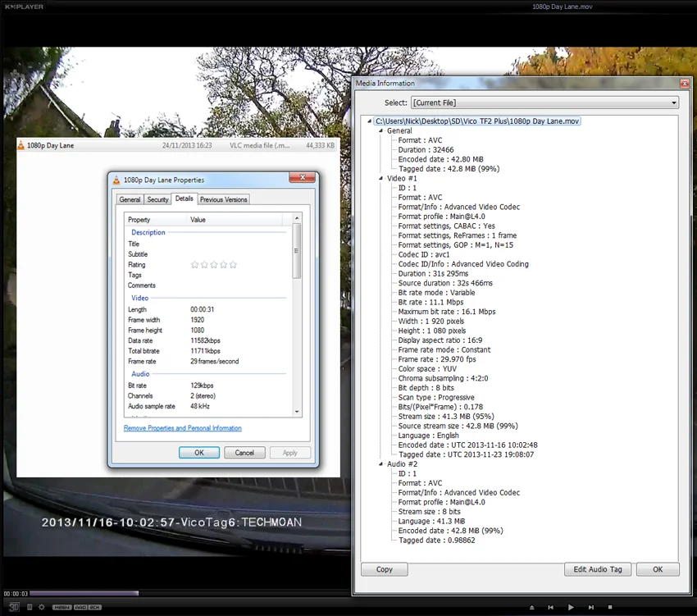Collapse the General tree section
The image size is (697, 616).
[380, 130]
